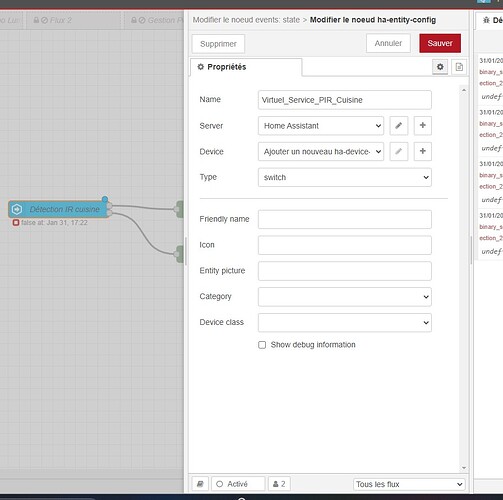Screen dimensions: 503x500
Task: Open node description document icon
Action: coord(459,67)
